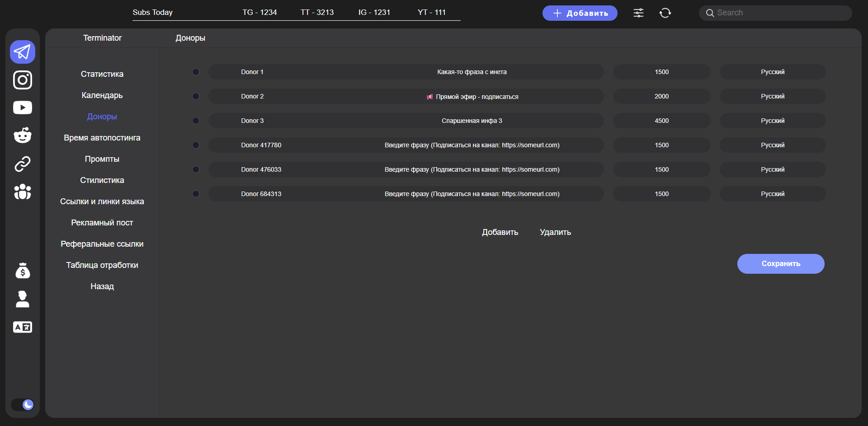Click the Удалить link below the list
The width and height of the screenshot is (868, 426).
point(555,232)
